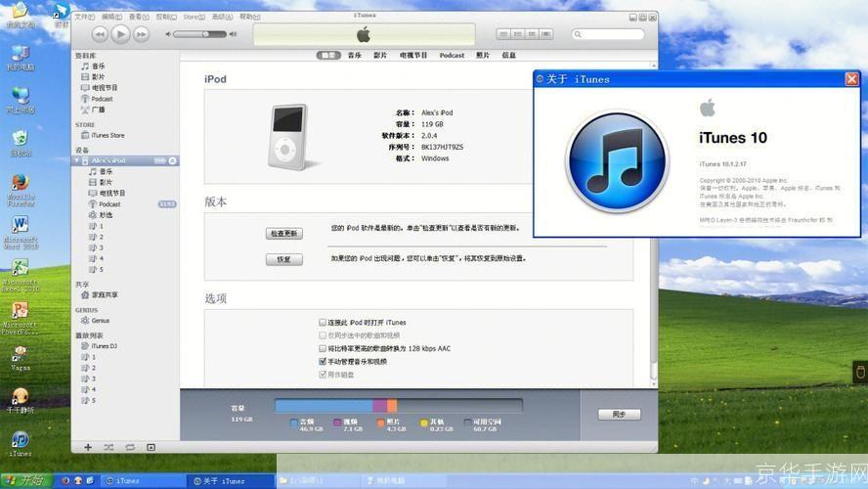Open the 编辑 menu
This screenshot has width=868, height=489.
111,18
